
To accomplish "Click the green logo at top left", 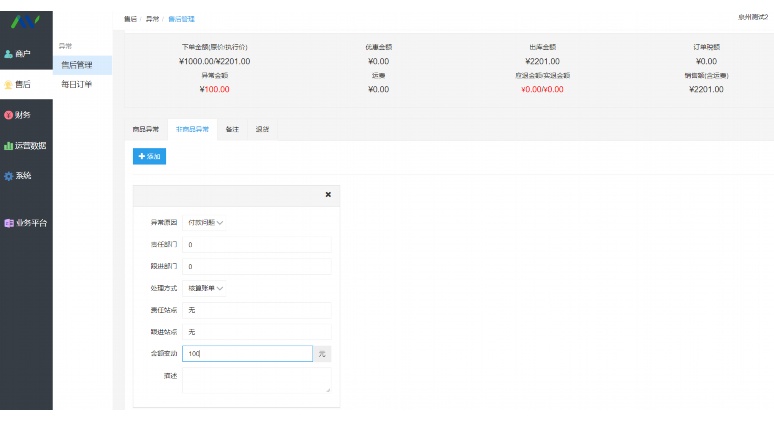I will (25, 21).
